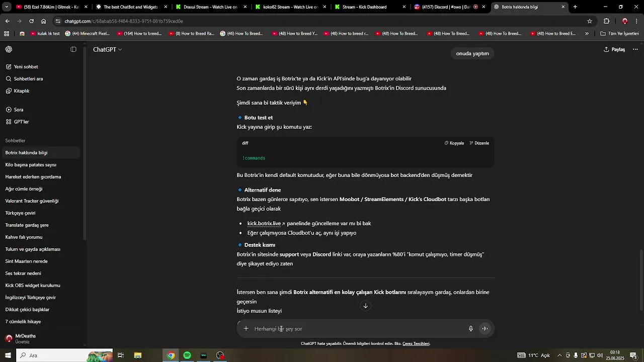Open Kilo başına patates sayısı conversation
This screenshot has width=644, height=362.
(x=40, y=165)
